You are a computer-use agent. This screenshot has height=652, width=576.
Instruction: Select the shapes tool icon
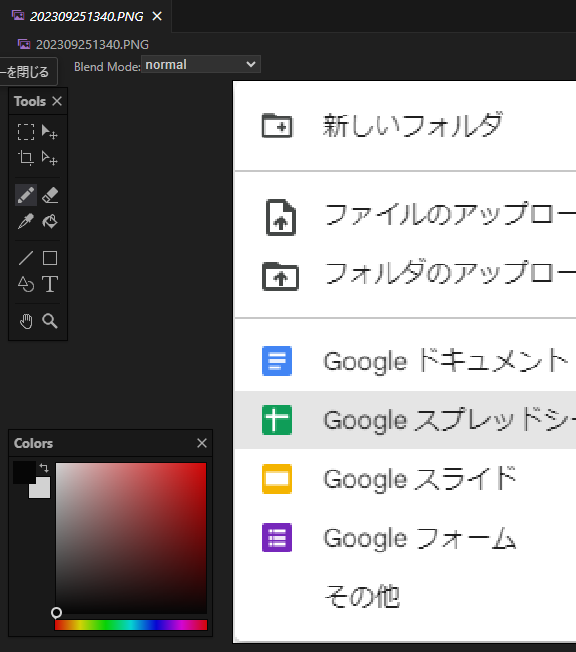click(x=26, y=284)
